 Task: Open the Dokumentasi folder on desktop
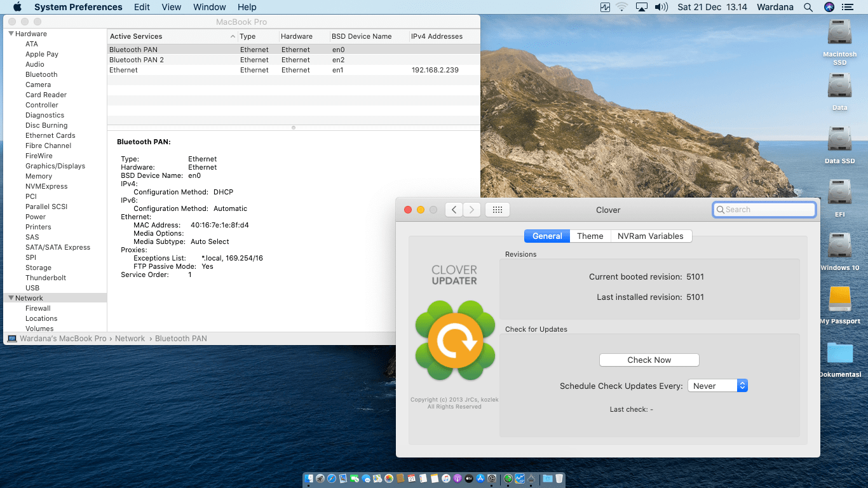point(840,353)
